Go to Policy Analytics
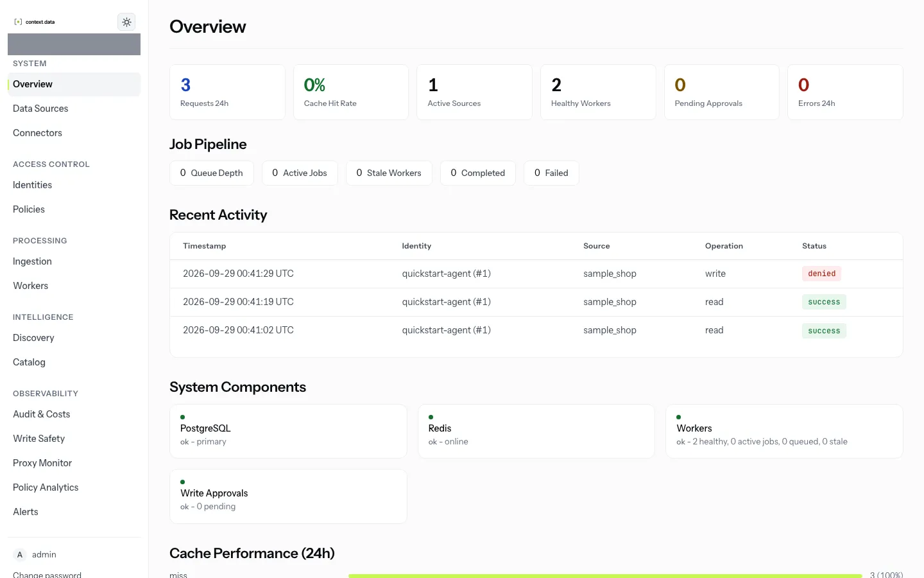 [74, 487]
